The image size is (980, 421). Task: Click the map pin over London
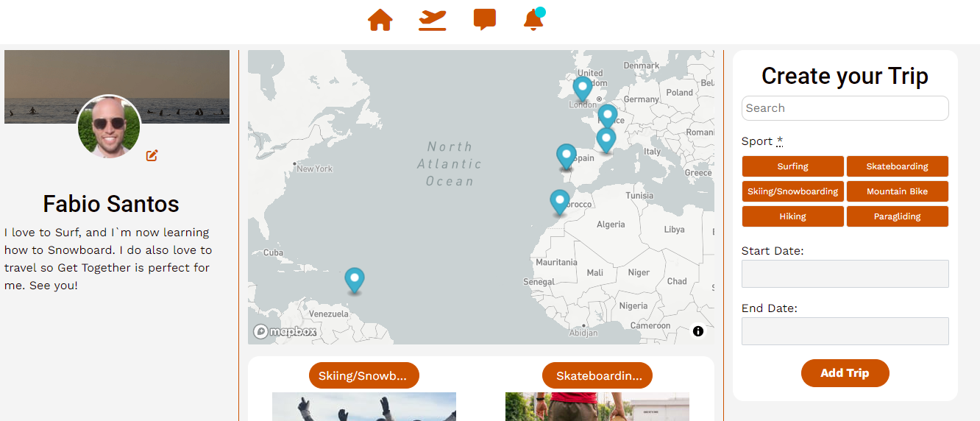point(582,88)
